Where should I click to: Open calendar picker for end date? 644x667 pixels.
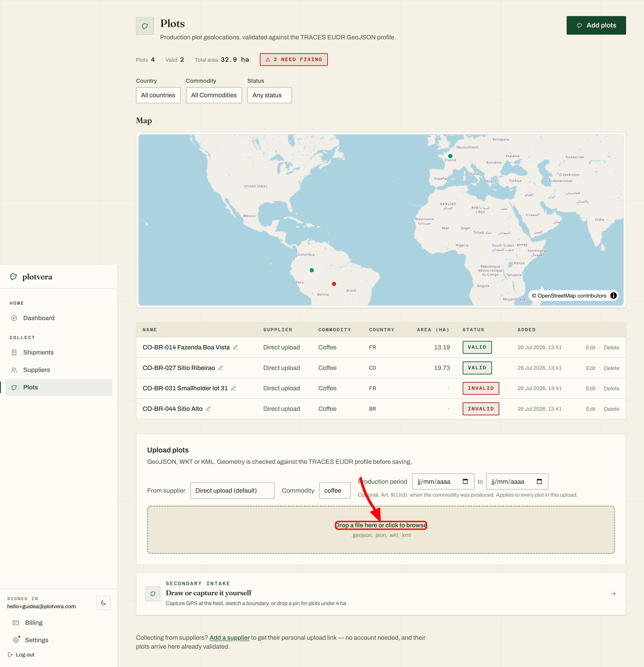tap(539, 481)
